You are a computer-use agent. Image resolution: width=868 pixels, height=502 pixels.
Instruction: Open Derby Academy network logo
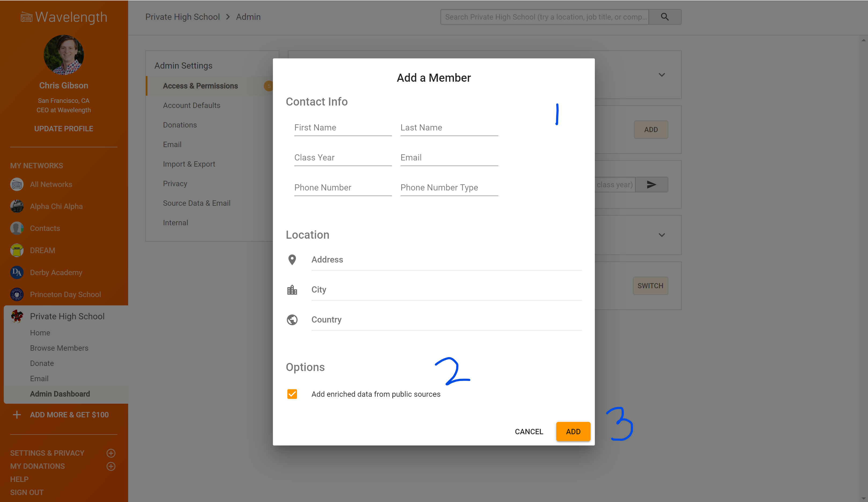click(x=17, y=272)
